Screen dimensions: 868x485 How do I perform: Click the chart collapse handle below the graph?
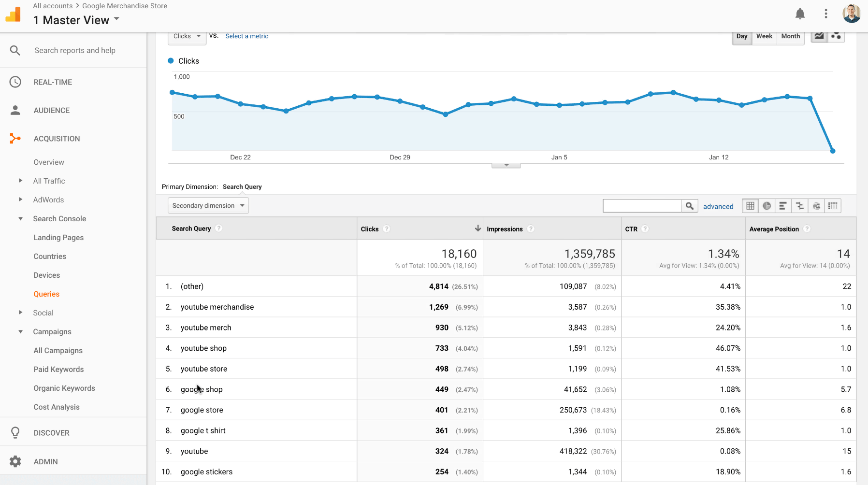click(506, 165)
